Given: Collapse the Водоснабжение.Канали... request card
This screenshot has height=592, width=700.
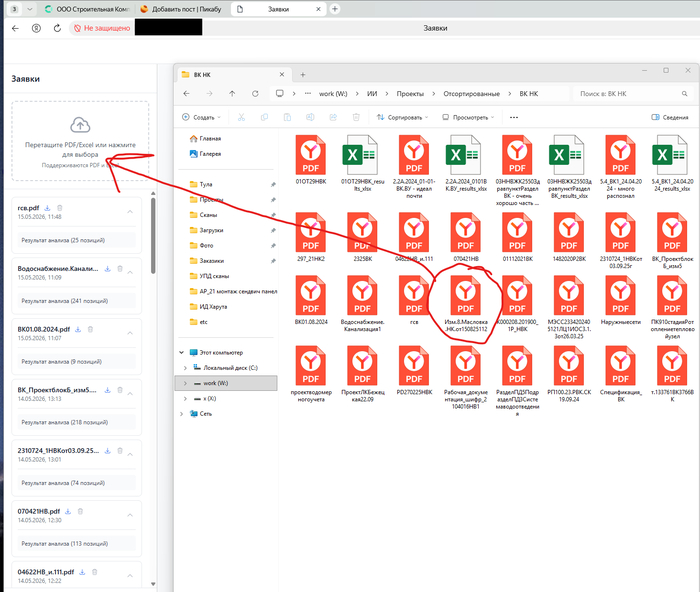Looking at the screenshot, I should click(x=130, y=272).
